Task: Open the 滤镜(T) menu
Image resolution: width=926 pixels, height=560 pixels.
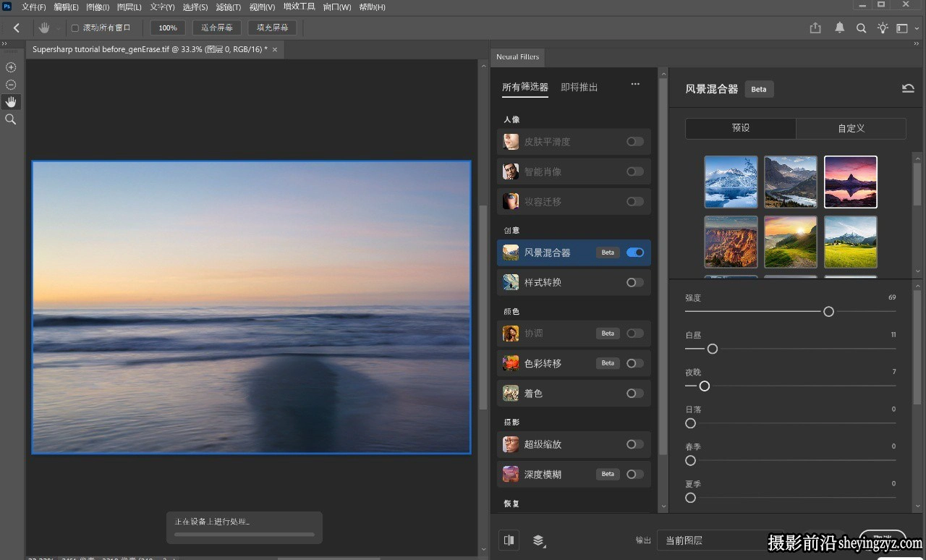Action: 229,7
